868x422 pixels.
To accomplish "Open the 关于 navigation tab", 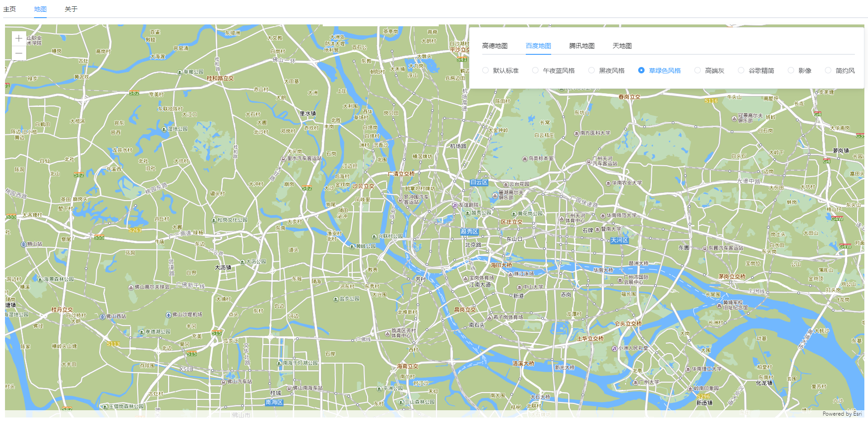I will [71, 8].
